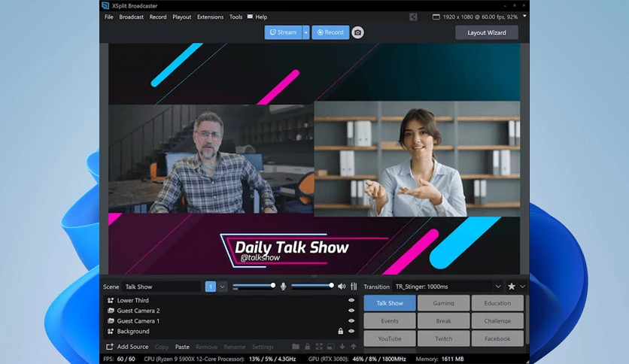This screenshot has height=364, width=629.
Task: Move source up with the arrow icon
Action: click(354, 347)
